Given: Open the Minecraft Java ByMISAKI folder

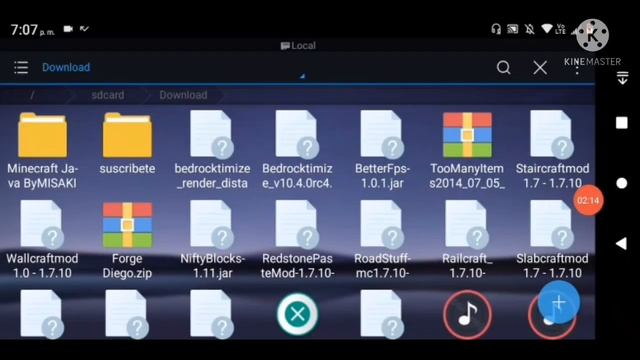Looking at the screenshot, I should [42, 150].
